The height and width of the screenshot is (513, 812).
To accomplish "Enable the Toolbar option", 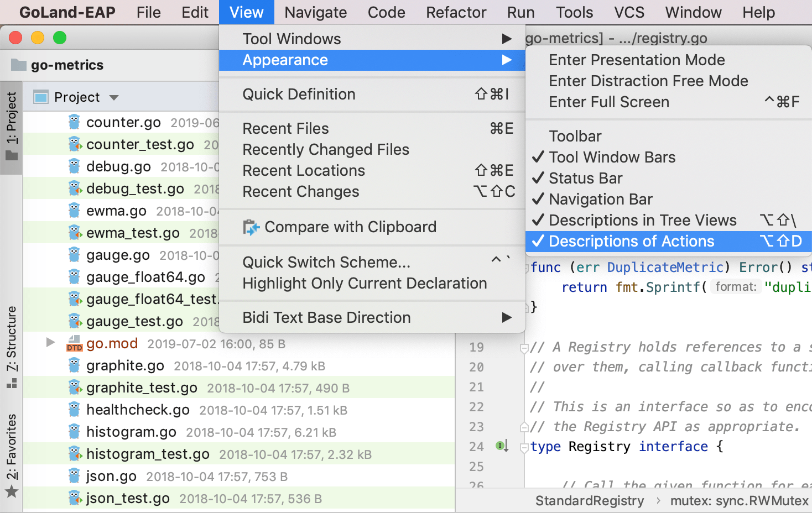I will 669,136.
